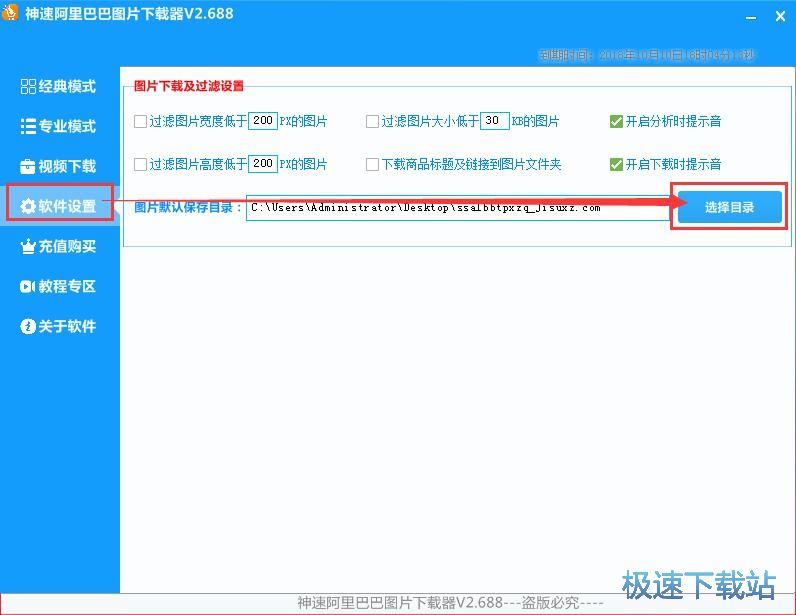Open 关于软件 info icon
The height and width of the screenshot is (615, 796).
[28, 326]
